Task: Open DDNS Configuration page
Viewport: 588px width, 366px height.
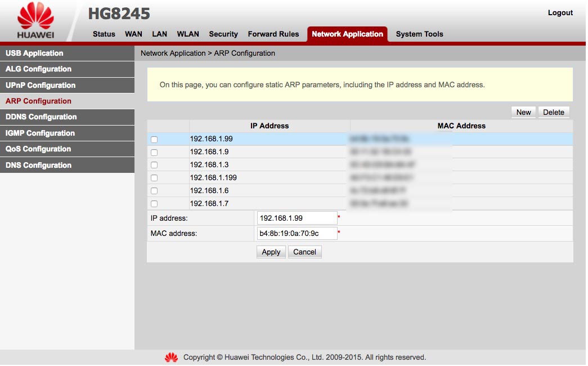Action: click(x=67, y=117)
